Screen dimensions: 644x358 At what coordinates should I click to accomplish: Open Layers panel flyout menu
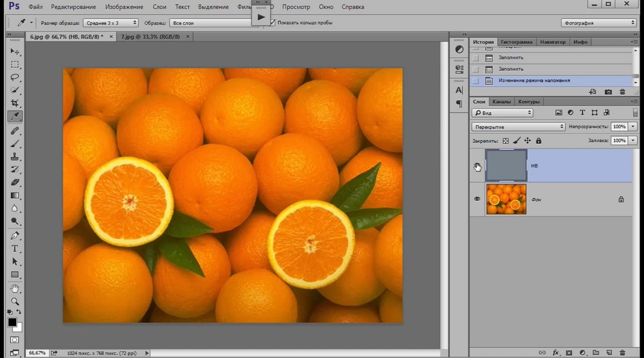(635, 101)
